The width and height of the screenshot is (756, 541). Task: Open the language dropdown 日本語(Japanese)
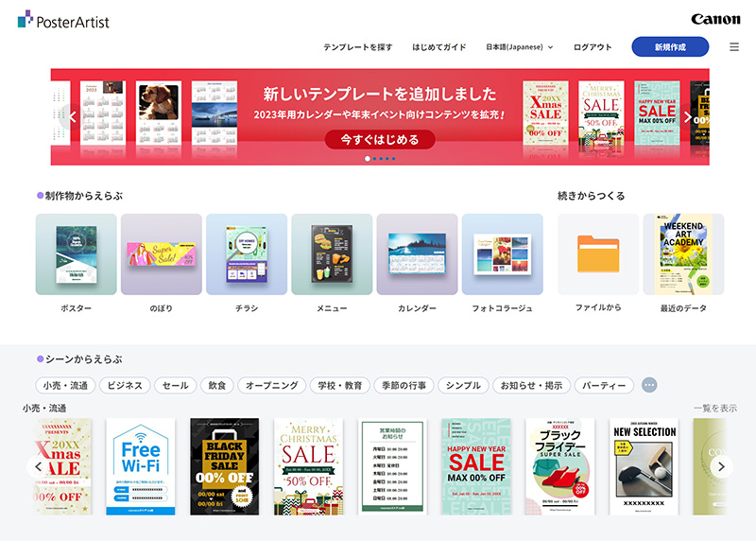519,47
